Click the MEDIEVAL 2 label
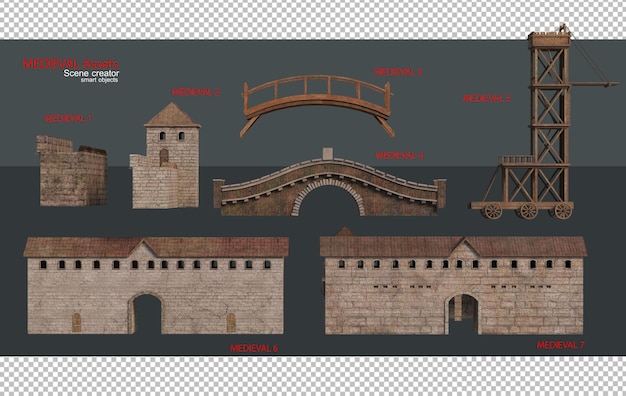Screen dimensions: 626x396 (x=196, y=92)
